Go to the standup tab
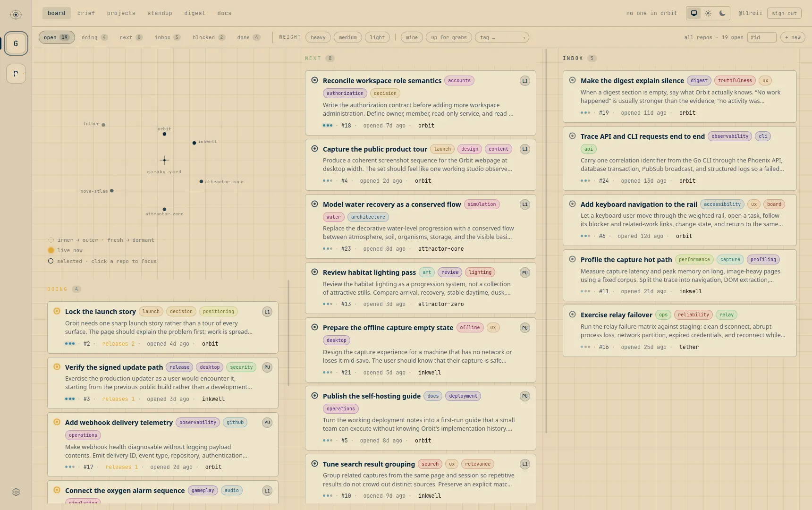The image size is (812, 510). click(160, 13)
